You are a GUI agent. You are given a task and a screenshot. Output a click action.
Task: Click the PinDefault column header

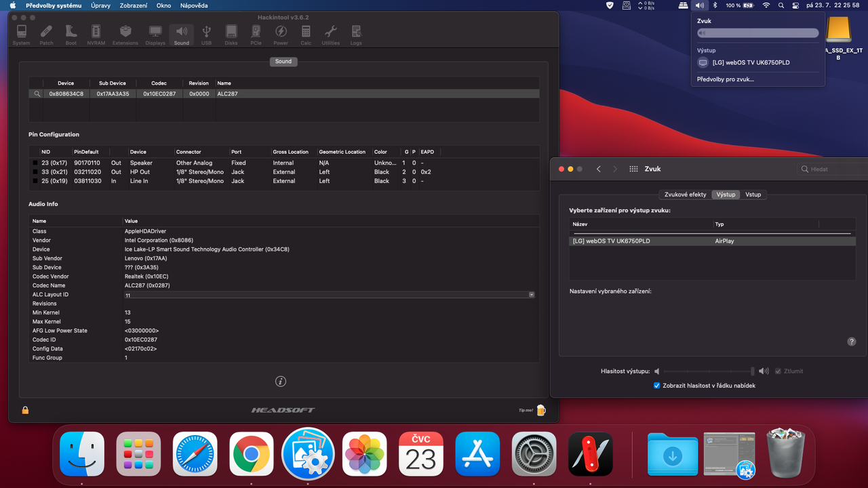point(90,152)
